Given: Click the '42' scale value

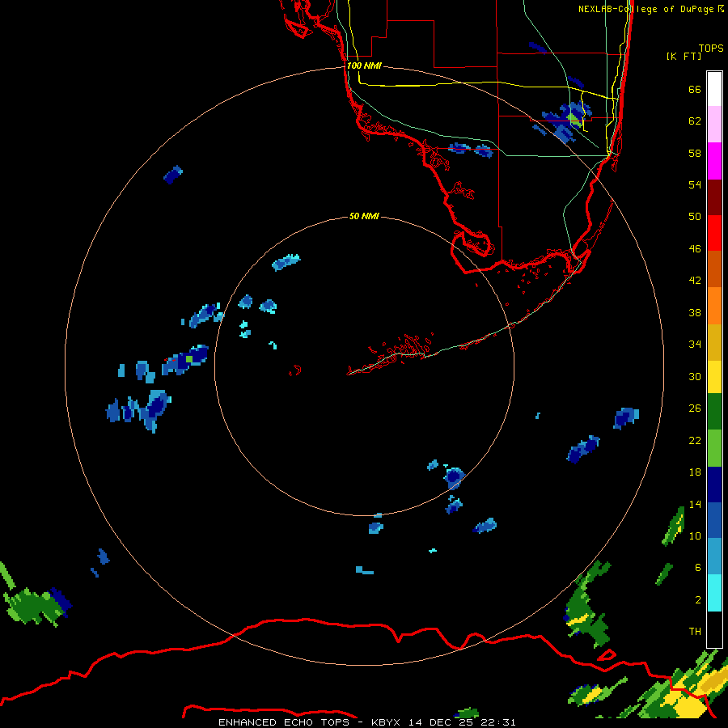Looking at the screenshot, I should pos(695,280).
